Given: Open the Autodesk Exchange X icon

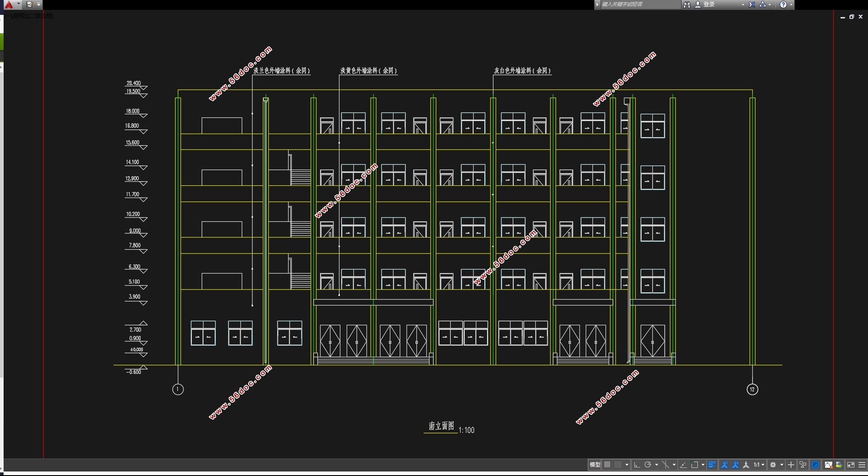Looking at the screenshot, I should 752,4.
